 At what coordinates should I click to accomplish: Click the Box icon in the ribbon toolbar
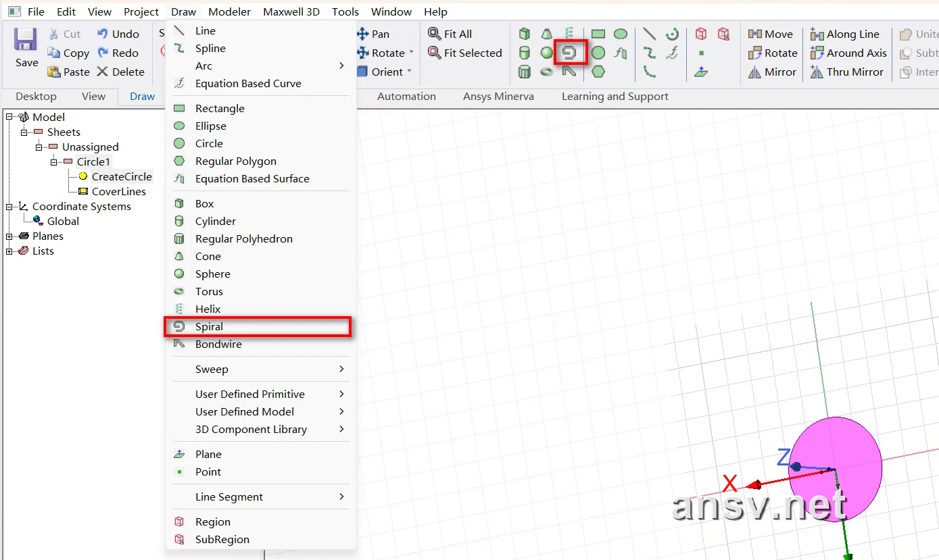click(x=525, y=34)
